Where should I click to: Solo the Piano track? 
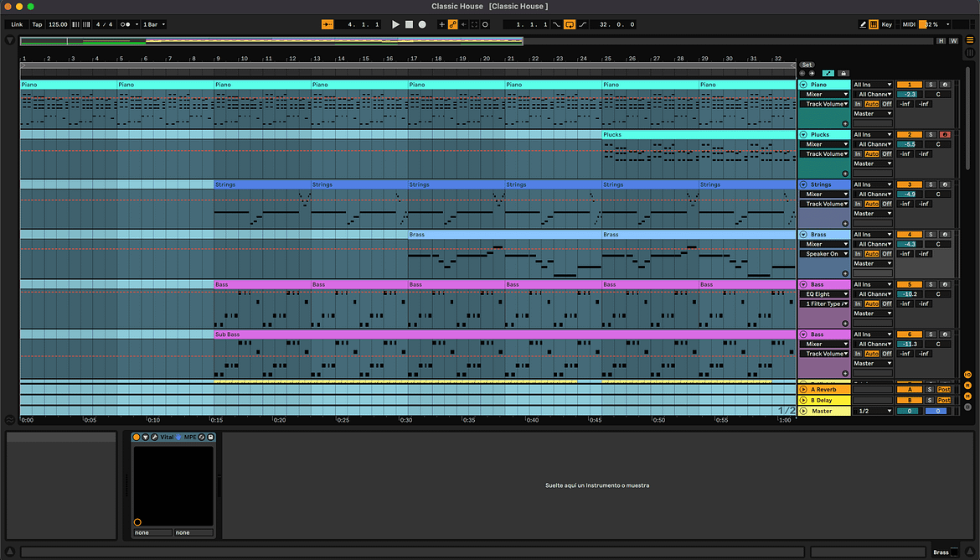(x=931, y=85)
